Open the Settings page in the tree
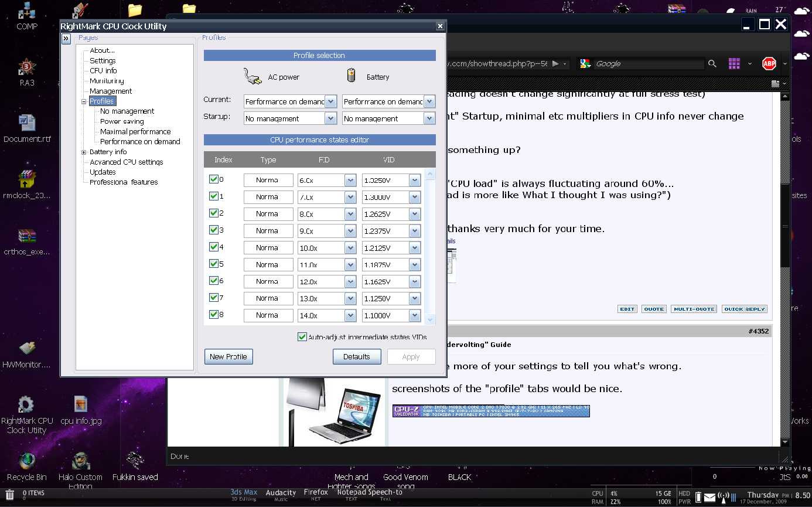The height and width of the screenshot is (507, 812). (x=103, y=60)
